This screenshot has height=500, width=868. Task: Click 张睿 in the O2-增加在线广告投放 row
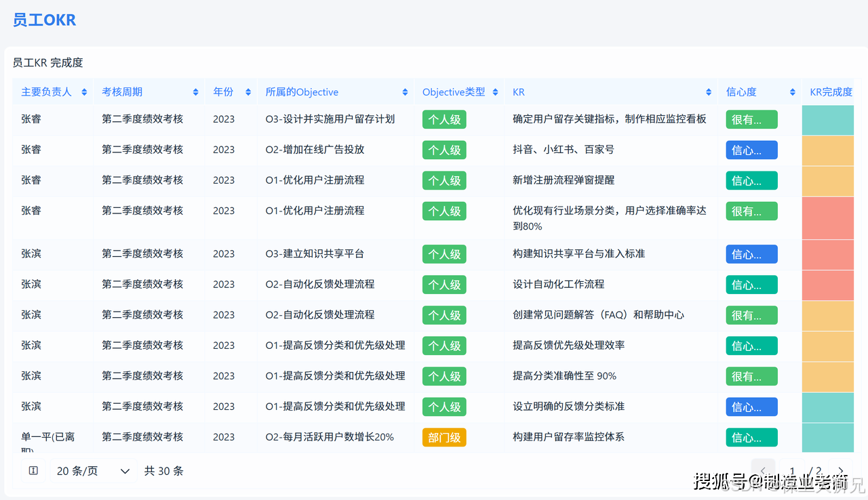(x=31, y=149)
